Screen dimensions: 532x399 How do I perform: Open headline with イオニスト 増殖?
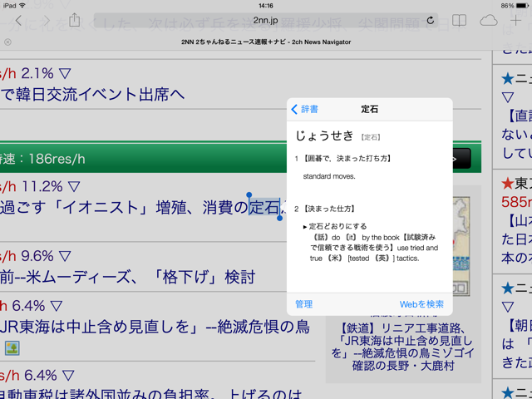142,208
